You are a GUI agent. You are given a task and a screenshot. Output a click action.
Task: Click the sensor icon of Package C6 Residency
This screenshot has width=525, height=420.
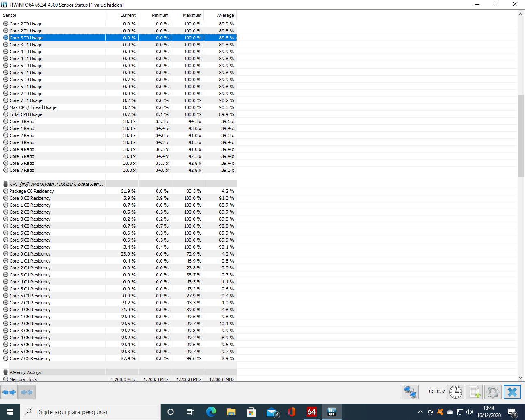pos(6,191)
